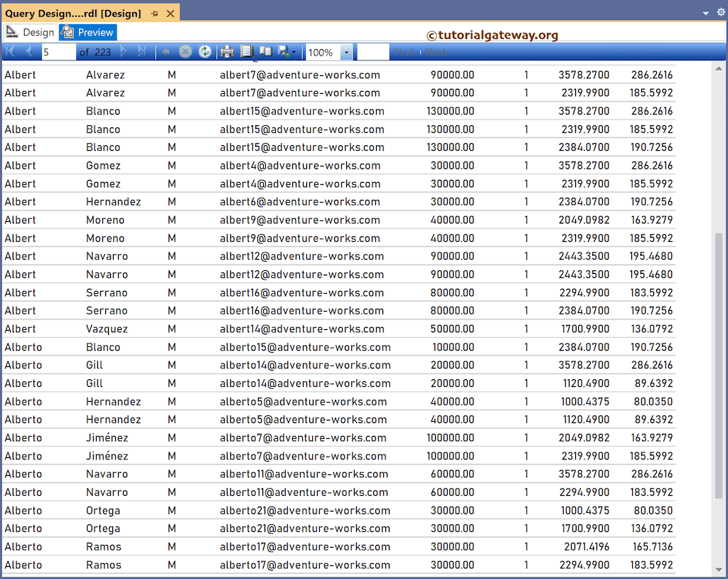This screenshot has width=728, height=579.
Task: Click the Find link
Action: pos(404,51)
